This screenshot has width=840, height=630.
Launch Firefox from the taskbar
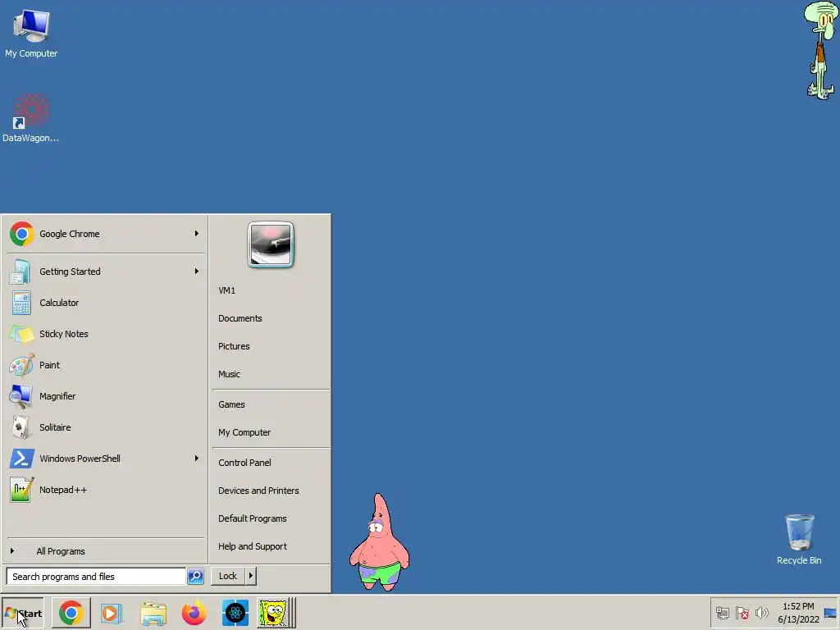click(x=194, y=613)
